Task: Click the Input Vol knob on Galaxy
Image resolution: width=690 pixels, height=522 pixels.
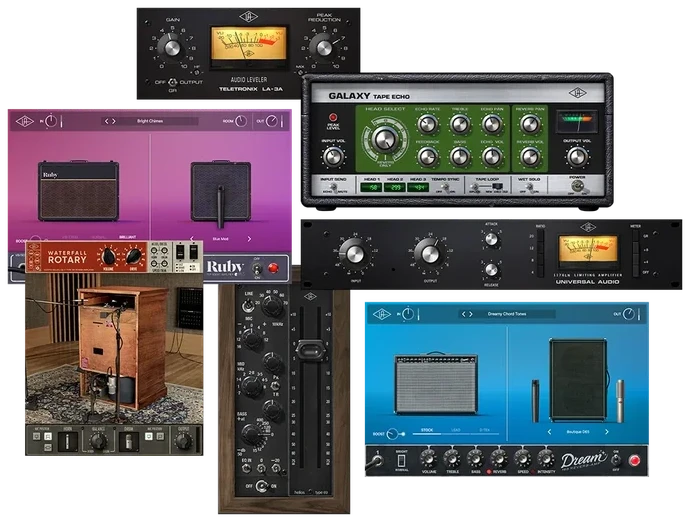Action: [334, 157]
